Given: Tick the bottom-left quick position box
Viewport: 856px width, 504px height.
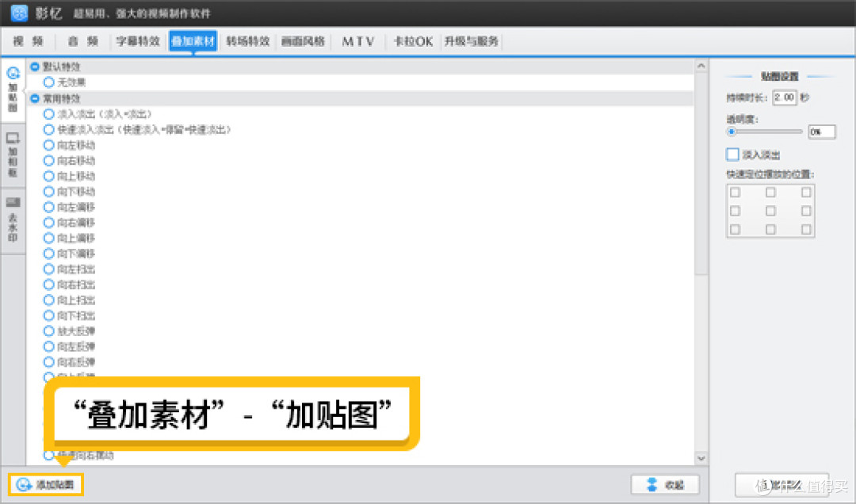Looking at the screenshot, I should (x=736, y=229).
